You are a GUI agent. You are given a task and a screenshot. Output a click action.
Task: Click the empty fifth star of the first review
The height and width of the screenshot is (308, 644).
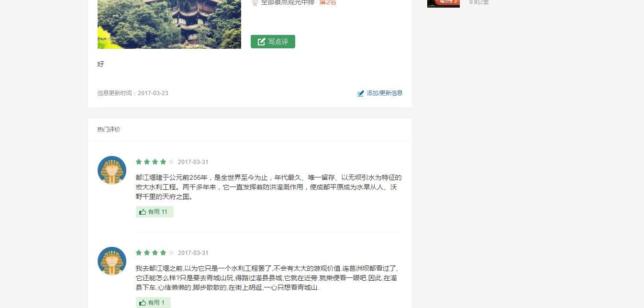pos(171,162)
